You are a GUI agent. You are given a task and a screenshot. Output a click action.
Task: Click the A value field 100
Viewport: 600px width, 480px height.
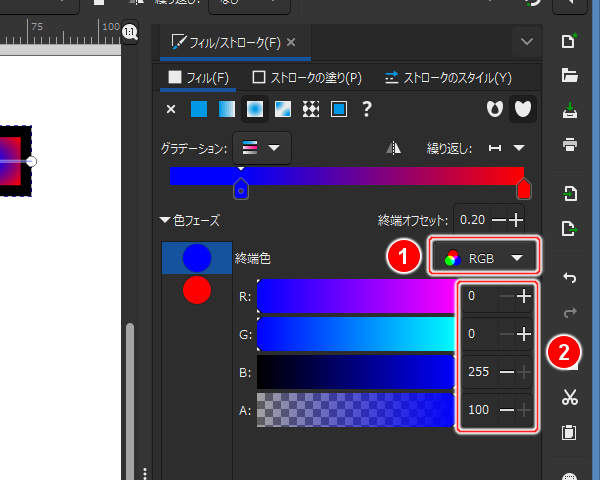(x=480, y=410)
